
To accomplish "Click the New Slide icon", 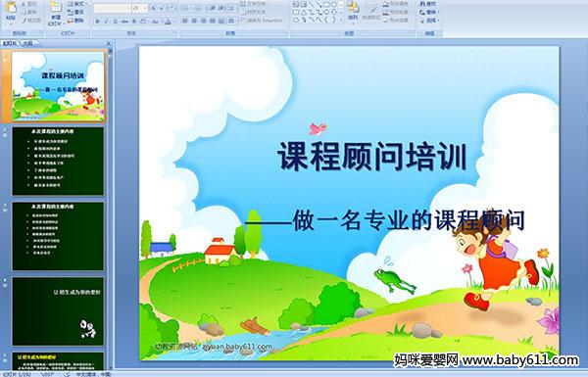I will coord(56,8).
